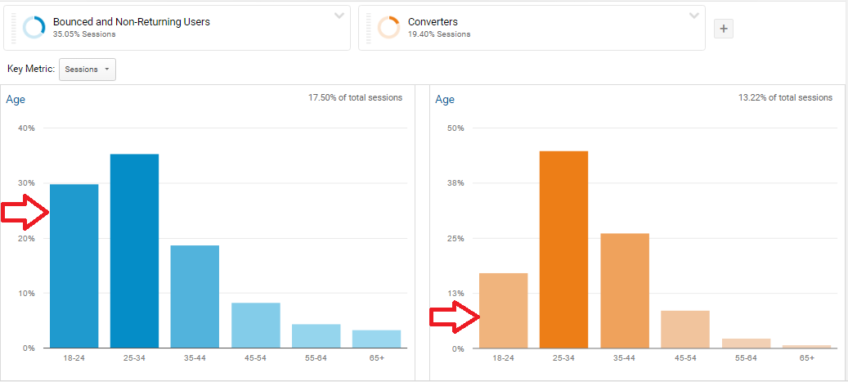This screenshot has height=382, width=848.
Task: Click the orange 35-44 age bar
Action: click(x=625, y=291)
